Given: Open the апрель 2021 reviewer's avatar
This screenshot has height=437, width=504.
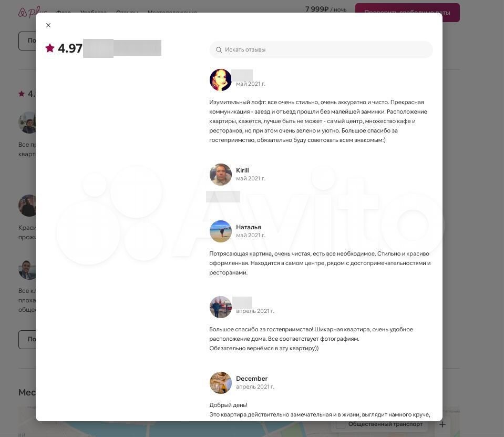Looking at the screenshot, I should [x=221, y=307].
